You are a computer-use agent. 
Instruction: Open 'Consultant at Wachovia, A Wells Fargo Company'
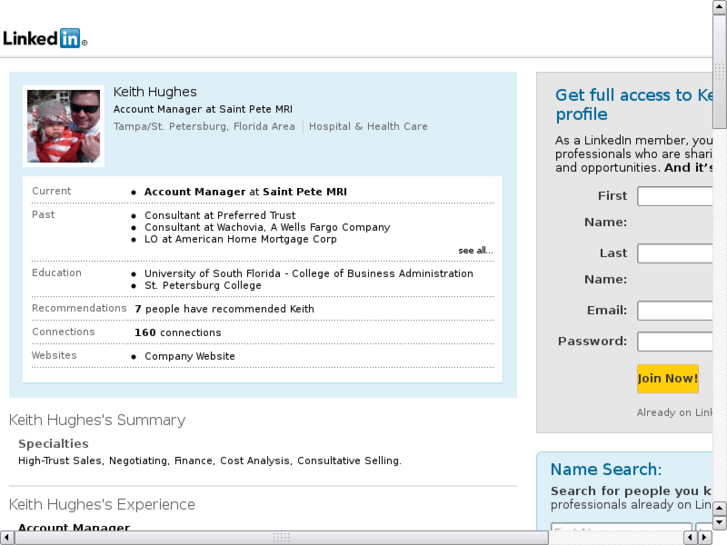pos(267,227)
